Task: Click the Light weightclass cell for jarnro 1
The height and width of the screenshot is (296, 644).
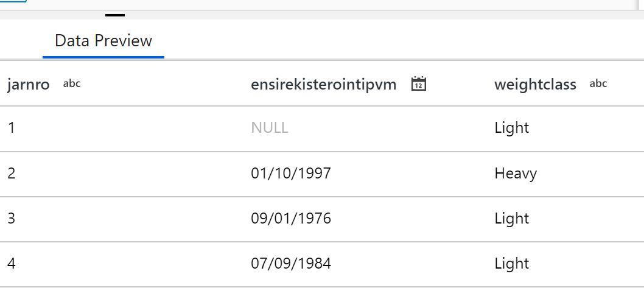Action: (x=512, y=128)
